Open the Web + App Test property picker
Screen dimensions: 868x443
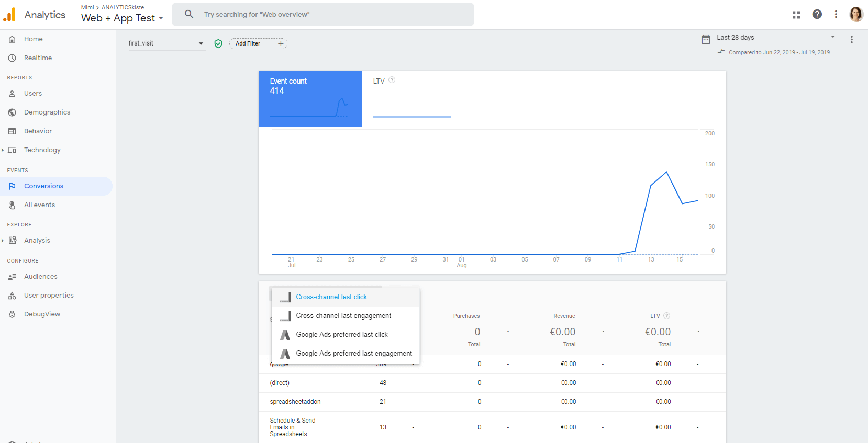[123, 18]
